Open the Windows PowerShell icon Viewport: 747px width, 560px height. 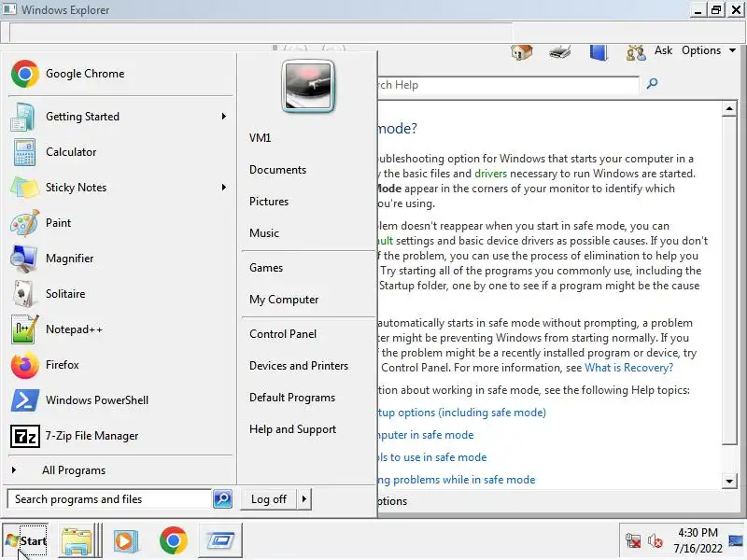[x=25, y=400]
